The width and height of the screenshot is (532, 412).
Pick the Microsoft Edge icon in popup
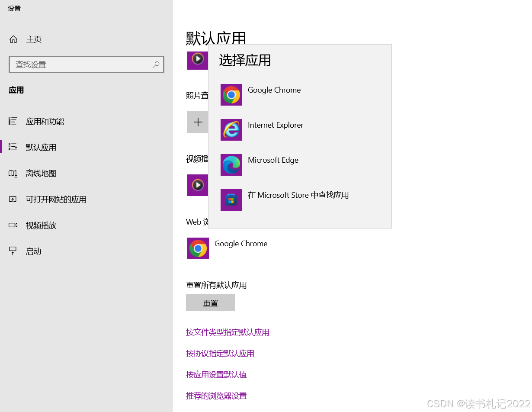(x=231, y=165)
